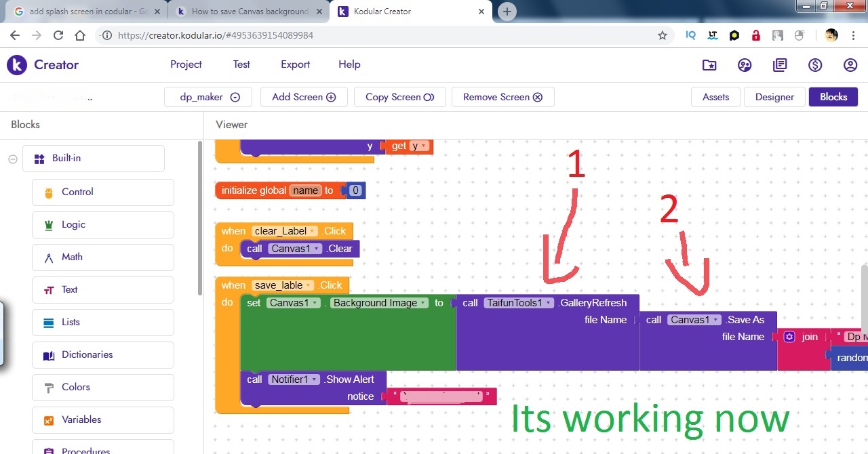Go to browser home page
Viewport: 868px width, 454px height.
80,35
